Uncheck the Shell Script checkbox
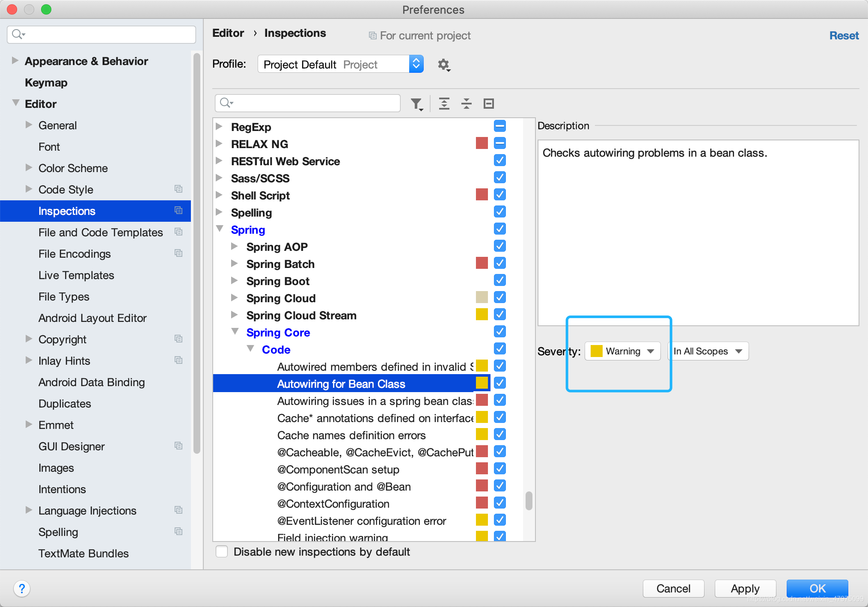868x607 pixels. [500, 194]
